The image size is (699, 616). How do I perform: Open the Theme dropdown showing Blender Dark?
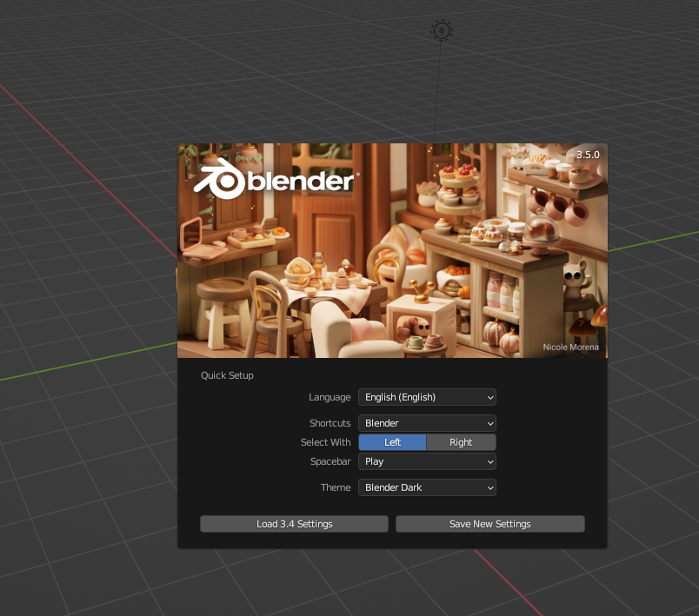coord(427,487)
